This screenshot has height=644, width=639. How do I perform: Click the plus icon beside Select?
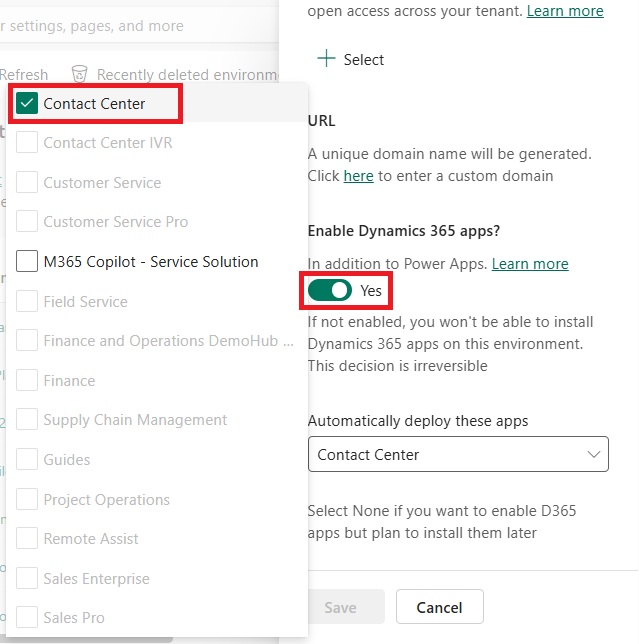(326, 59)
